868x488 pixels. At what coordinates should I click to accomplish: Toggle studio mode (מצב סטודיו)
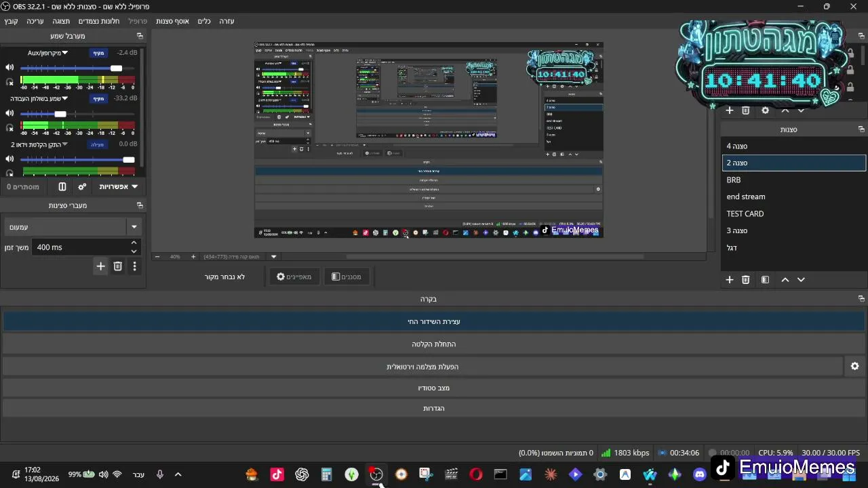[434, 388]
